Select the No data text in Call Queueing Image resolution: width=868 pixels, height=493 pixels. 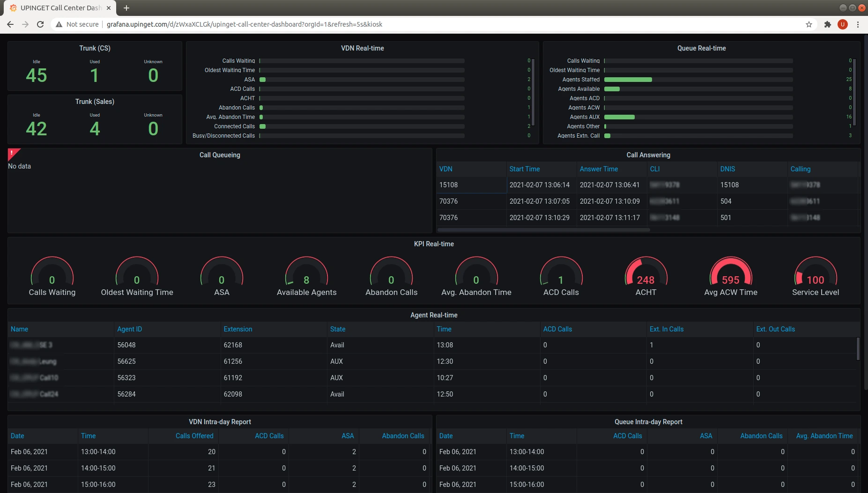[x=19, y=166]
